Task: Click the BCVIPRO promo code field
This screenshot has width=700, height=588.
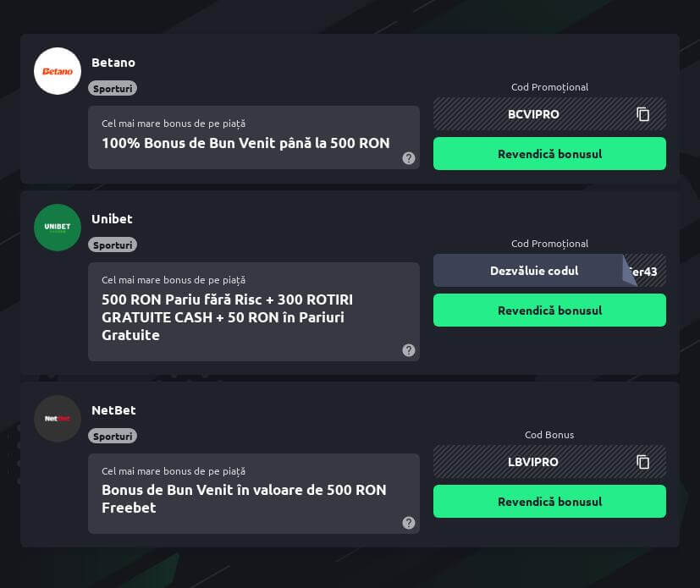Action: [x=549, y=114]
